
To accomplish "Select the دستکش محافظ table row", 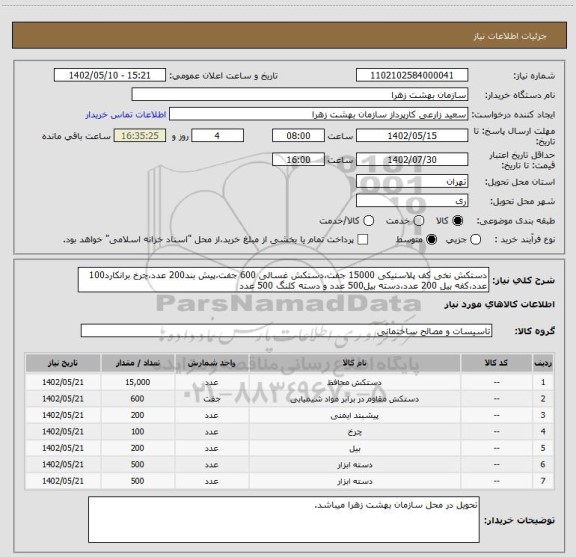I will (289, 382).
